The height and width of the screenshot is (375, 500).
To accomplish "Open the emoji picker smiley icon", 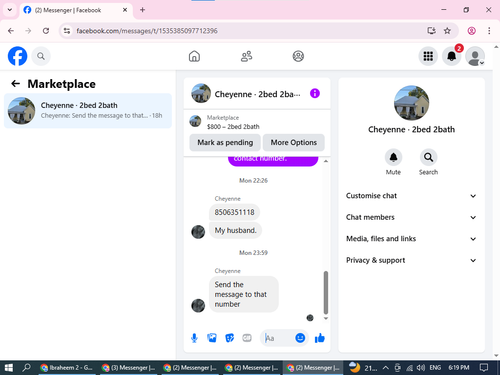I will tap(300, 338).
